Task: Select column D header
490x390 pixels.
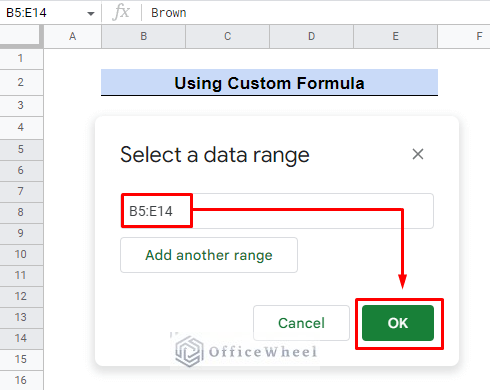Action: coord(311,36)
